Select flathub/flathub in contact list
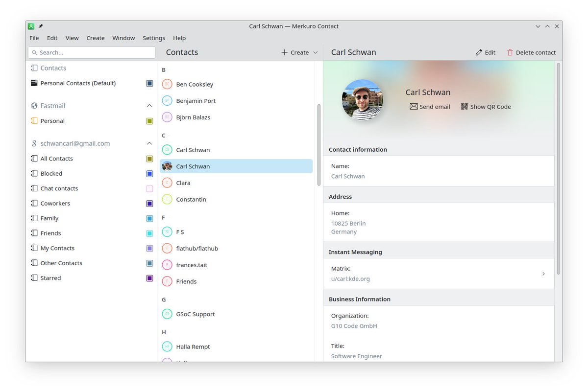This screenshot has width=588, height=392. point(236,249)
